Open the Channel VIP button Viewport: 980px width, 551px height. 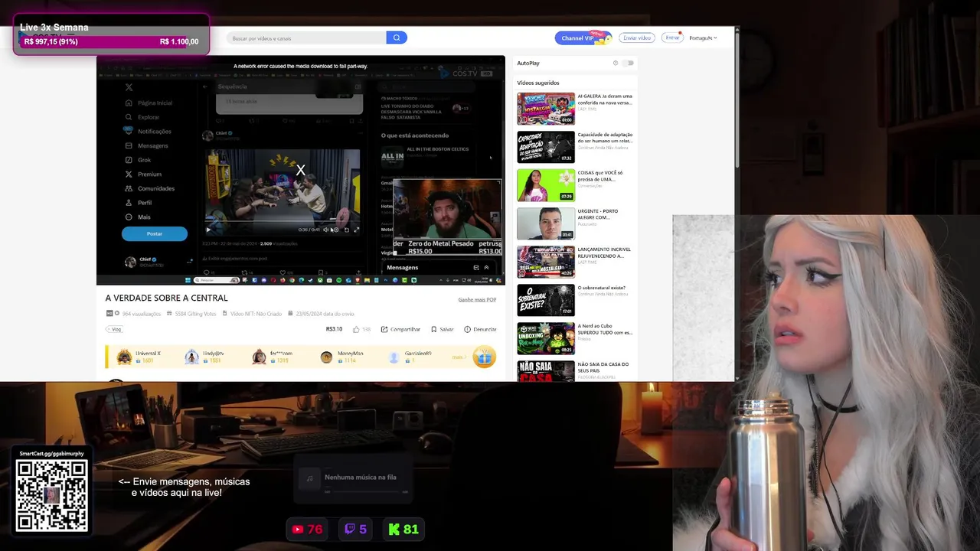click(x=582, y=37)
